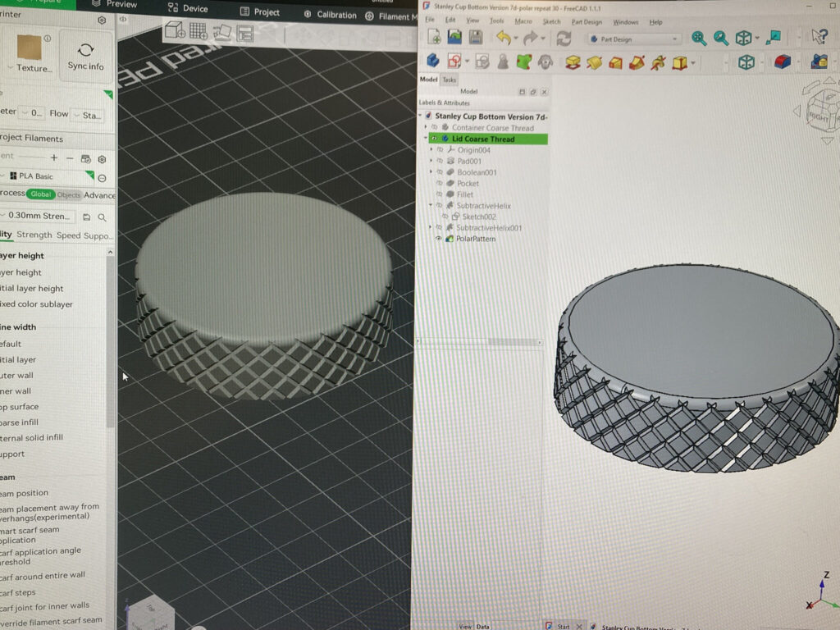
Task: Click the Arrange All Objects icon in Bambu Studio
Action: tap(245, 34)
